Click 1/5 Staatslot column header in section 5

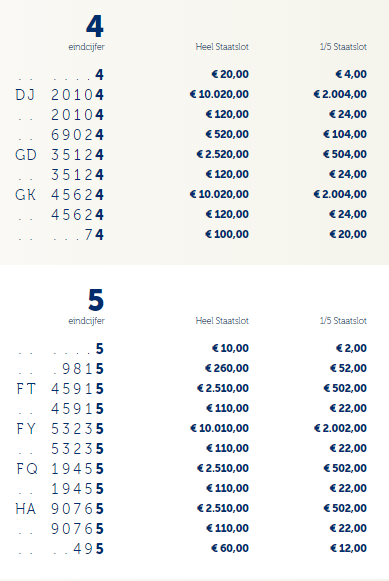pos(343,321)
